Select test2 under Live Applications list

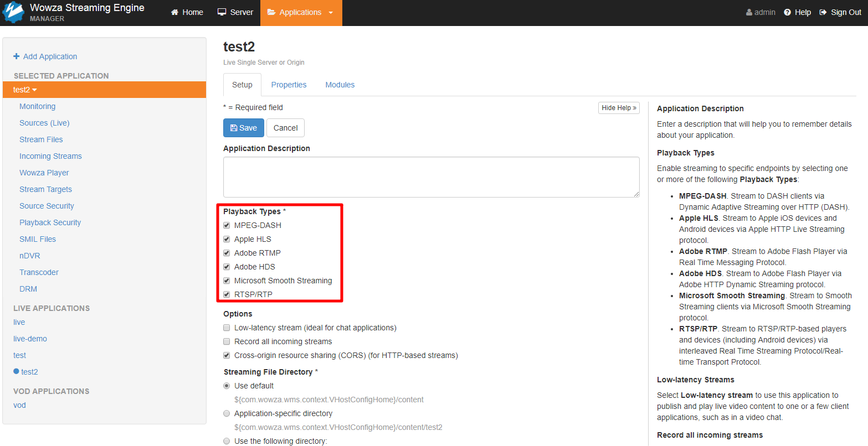click(x=29, y=372)
